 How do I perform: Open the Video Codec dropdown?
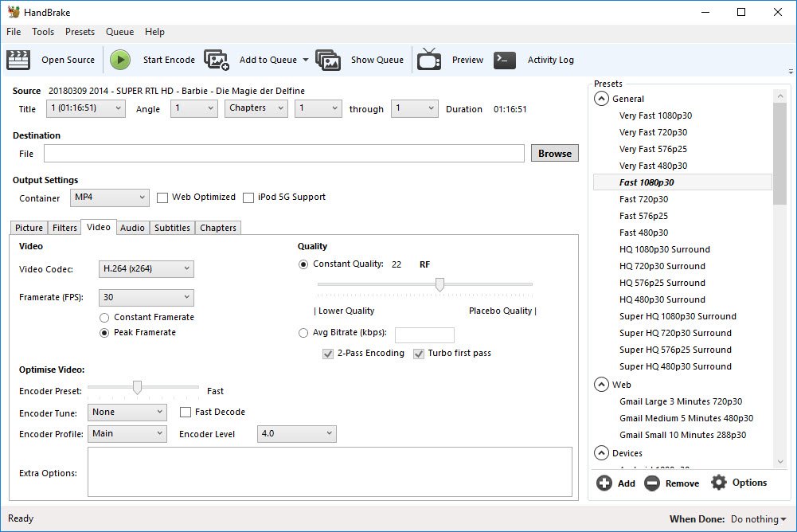click(x=147, y=269)
